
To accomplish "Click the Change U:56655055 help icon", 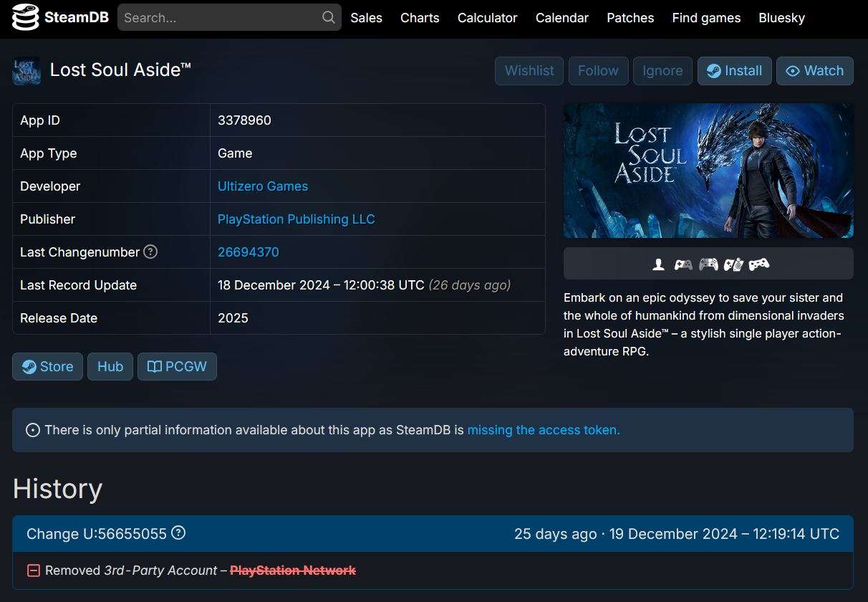I will coord(179,533).
